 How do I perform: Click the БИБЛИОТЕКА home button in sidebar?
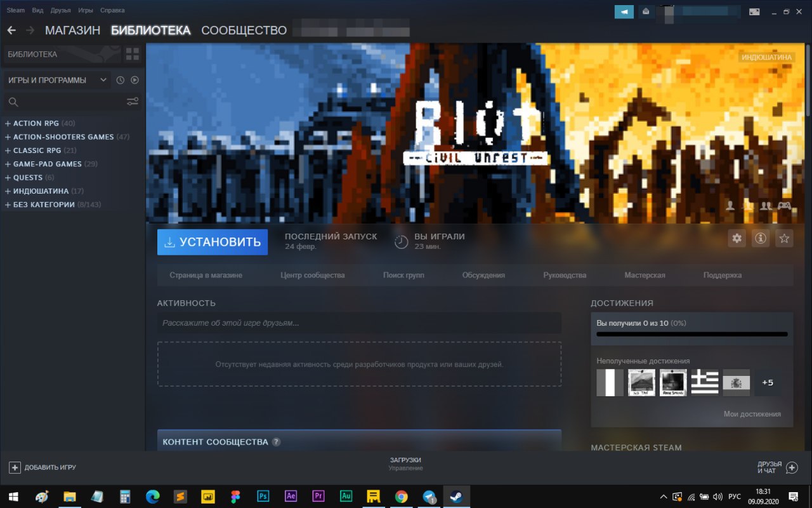tap(62, 54)
